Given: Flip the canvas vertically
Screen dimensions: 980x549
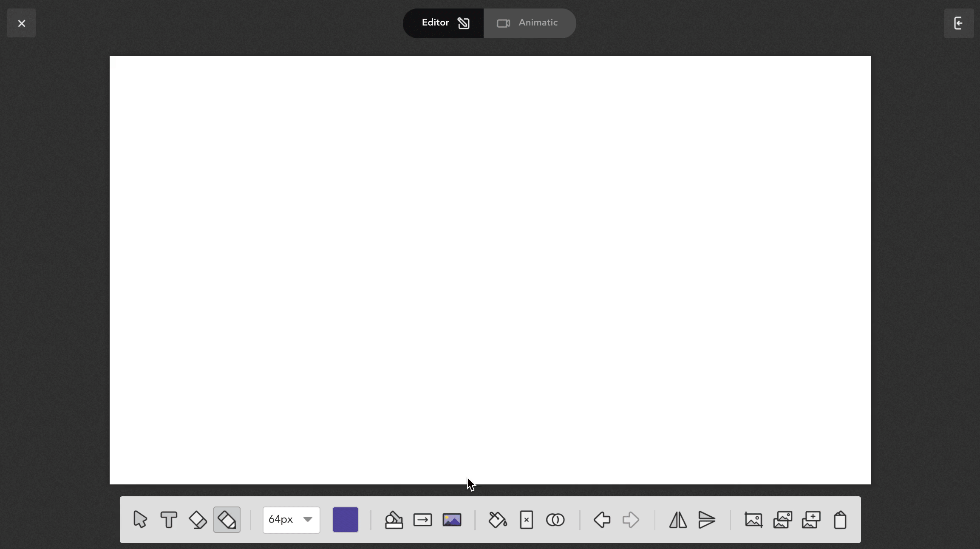Looking at the screenshot, I should pyautogui.click(x=707, y=520).
